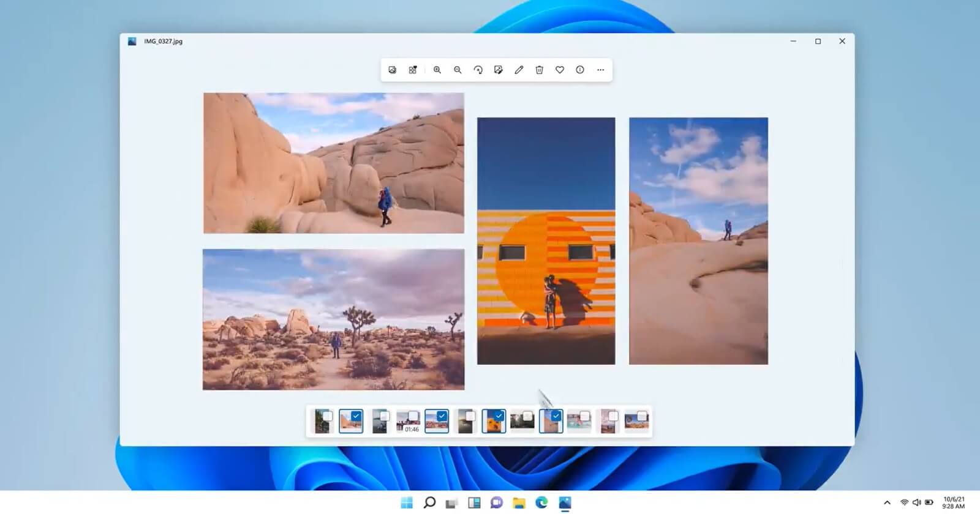The image size is (980, 514).
Task: Open File Explorer from the taskbar
Action: 519,503
